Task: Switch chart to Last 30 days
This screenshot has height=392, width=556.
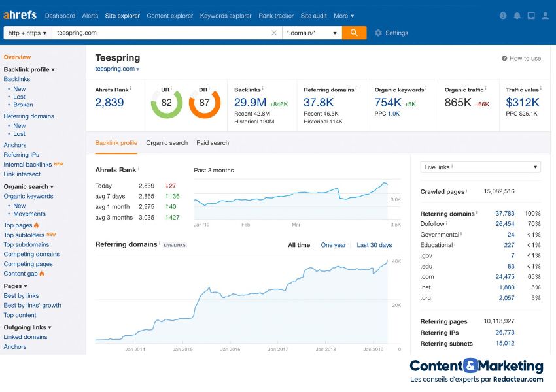Action: [374, 245]
